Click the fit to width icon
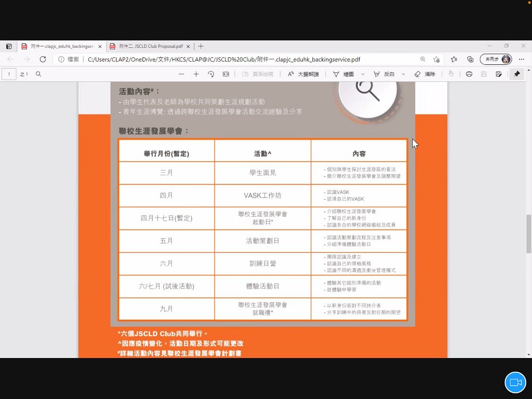The image size is (532, 399). pos(226,74)
